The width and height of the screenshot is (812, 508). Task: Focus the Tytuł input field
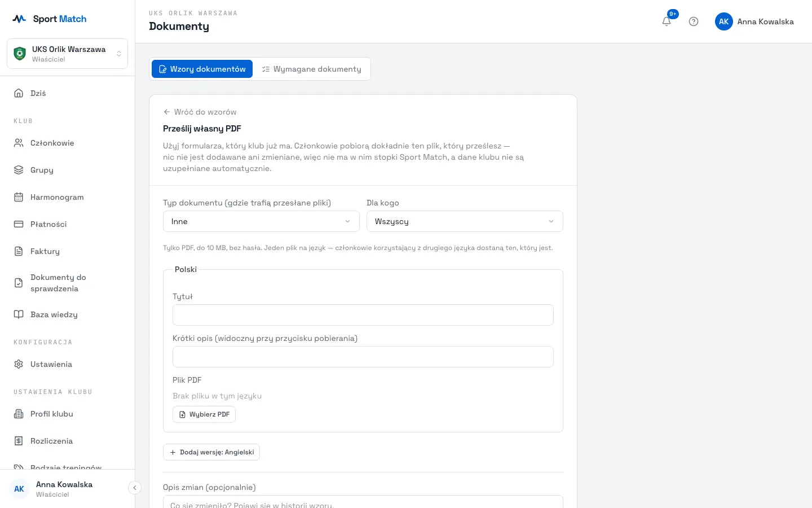tap(363, 315)
